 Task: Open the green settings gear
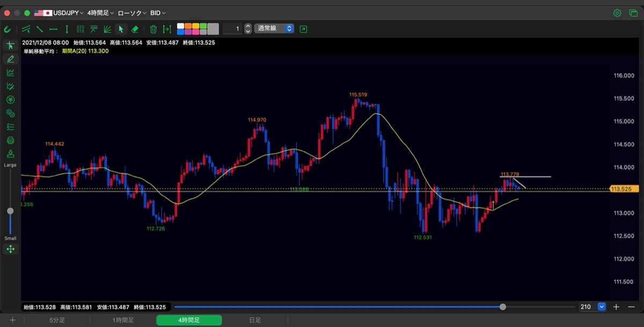coord(617,13)
